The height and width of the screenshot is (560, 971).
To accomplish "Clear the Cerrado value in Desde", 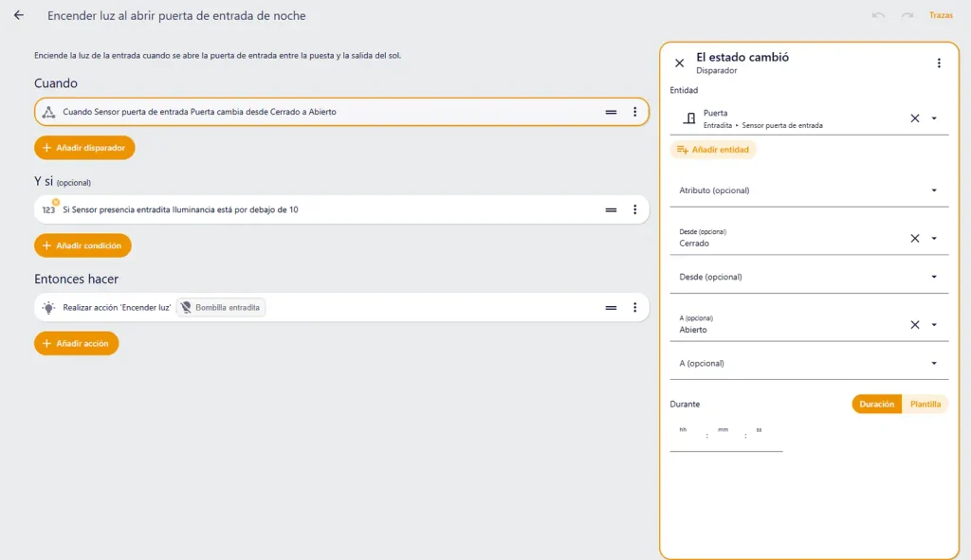I will [915, 238].
